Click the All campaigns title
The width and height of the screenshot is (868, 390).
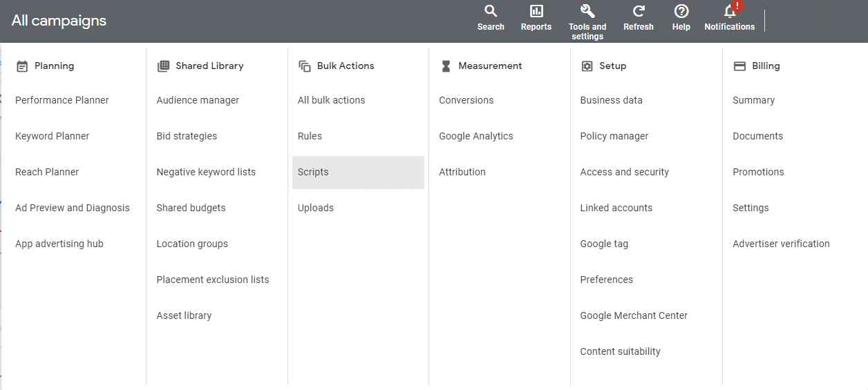[x=59, y=21]
